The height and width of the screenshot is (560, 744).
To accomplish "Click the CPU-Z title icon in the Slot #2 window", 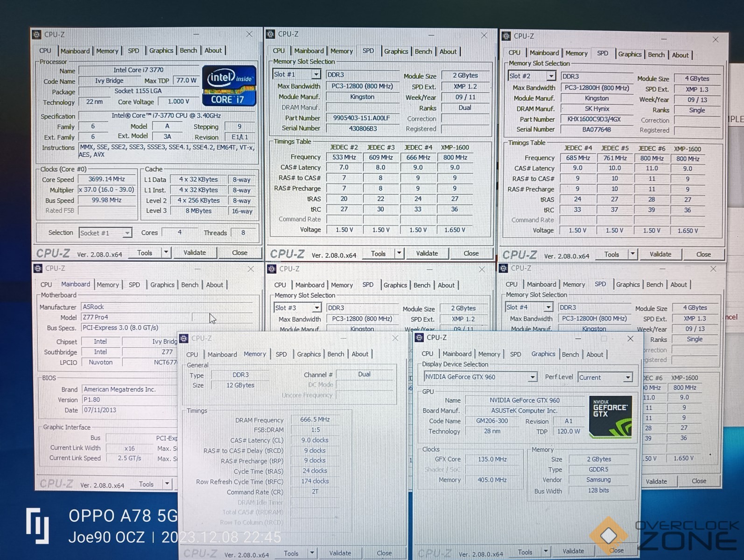I will pos(506,36).
